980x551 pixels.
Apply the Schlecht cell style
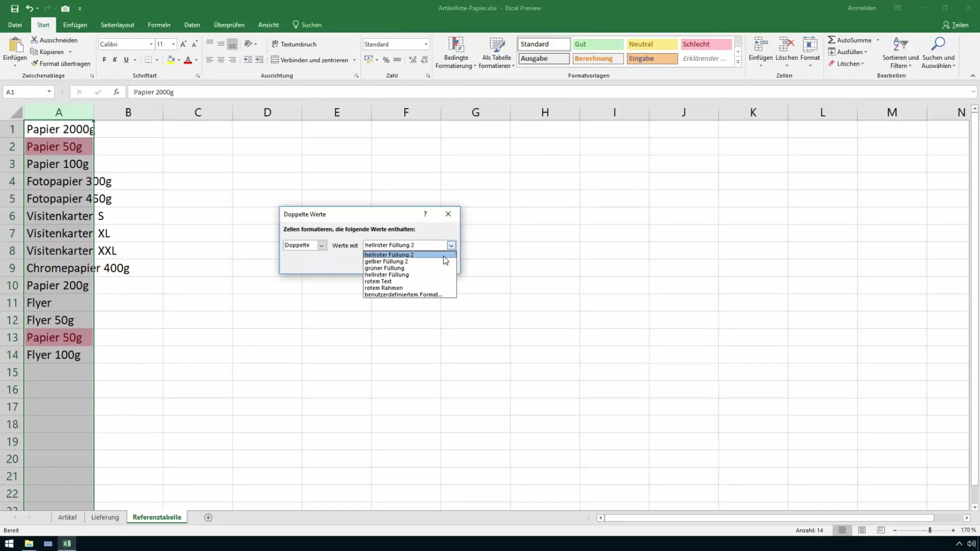point(706,44)
